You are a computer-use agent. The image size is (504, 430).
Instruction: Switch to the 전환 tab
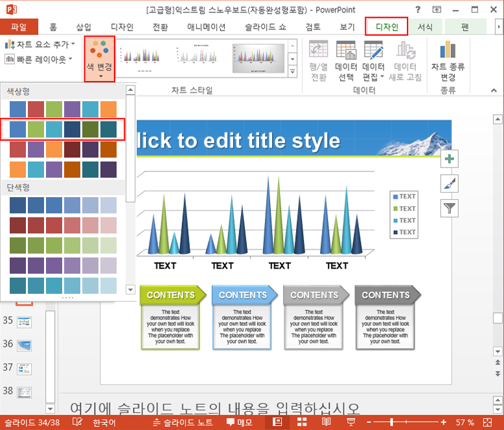pos(160,27)
